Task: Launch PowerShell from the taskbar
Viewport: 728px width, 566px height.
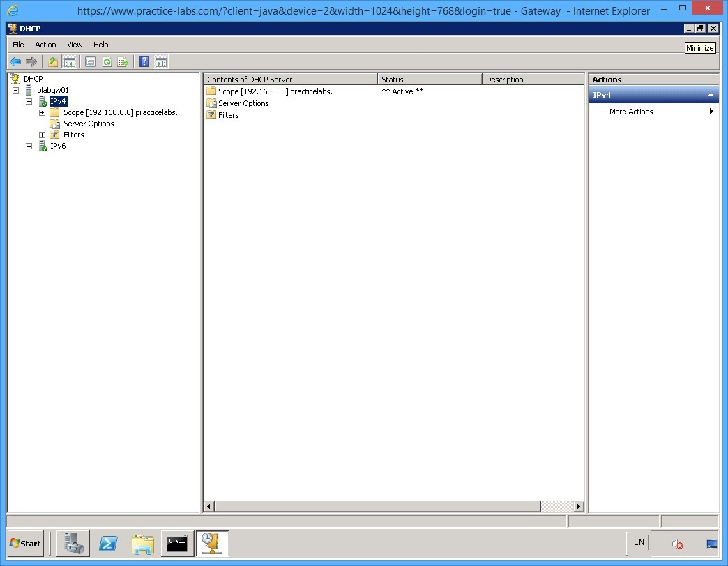Action: [108, 544]
